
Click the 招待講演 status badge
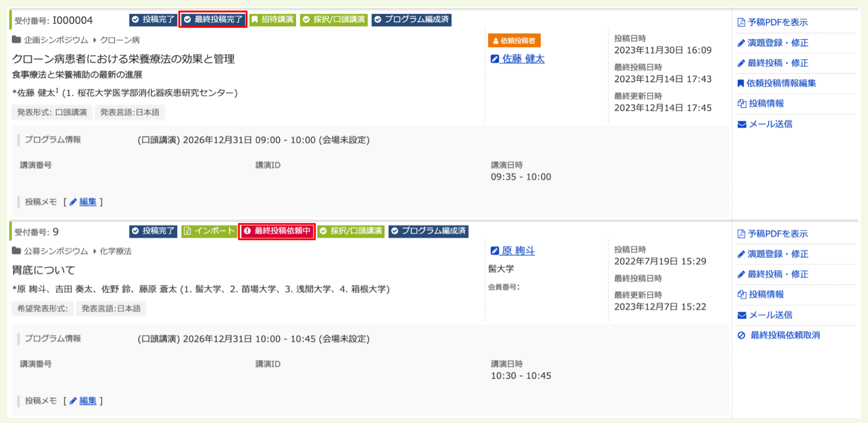tap(273, 19)
